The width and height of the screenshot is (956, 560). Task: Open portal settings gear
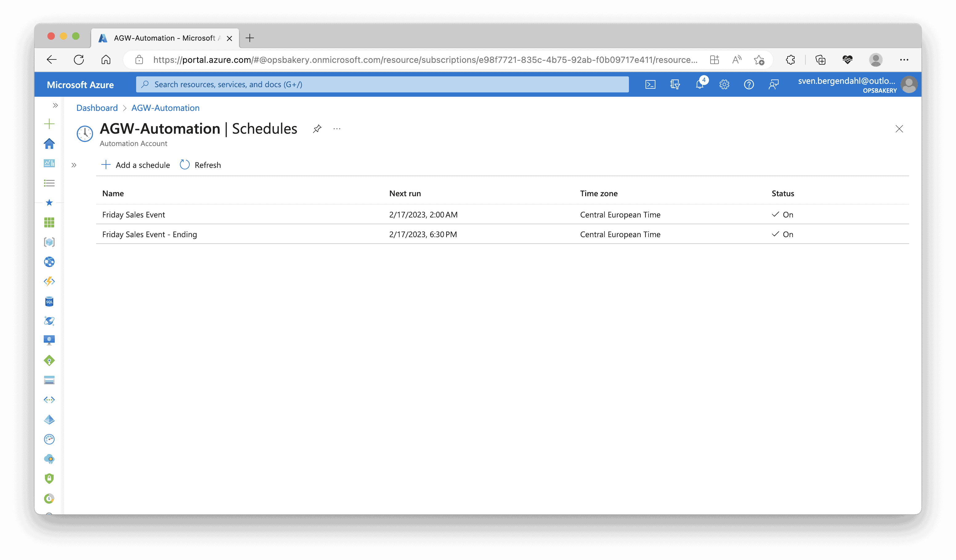coord(724,84)
